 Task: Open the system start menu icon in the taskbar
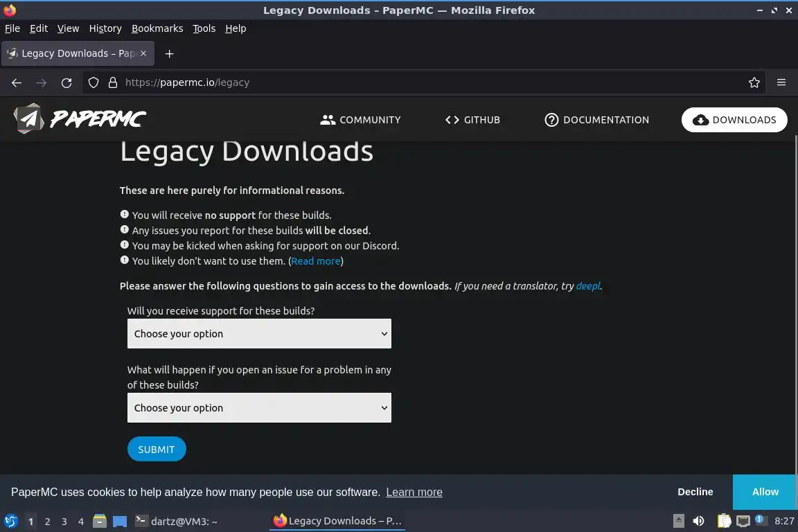[11, 521]
